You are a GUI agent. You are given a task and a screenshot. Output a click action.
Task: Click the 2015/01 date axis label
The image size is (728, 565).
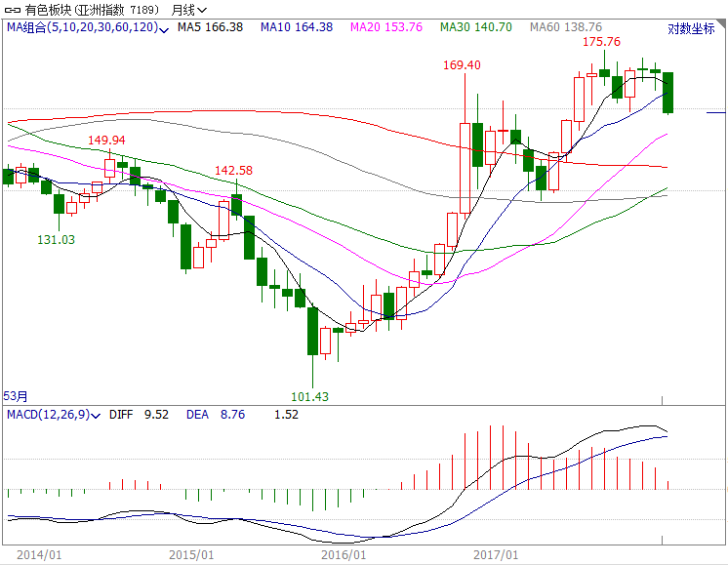click(191, 555)
